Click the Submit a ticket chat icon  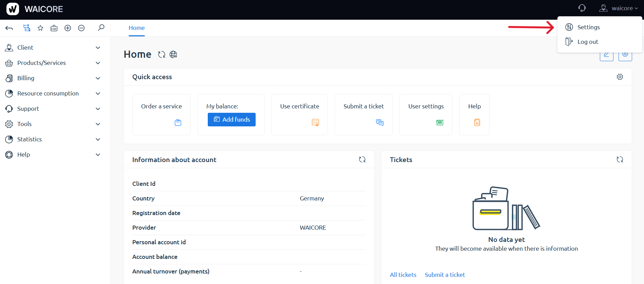pyautogui.click(x=380, y=122)
